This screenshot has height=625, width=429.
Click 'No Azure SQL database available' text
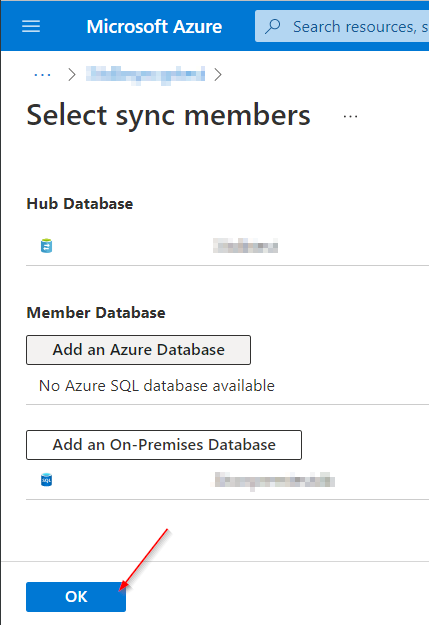click(x=157, y=386)
